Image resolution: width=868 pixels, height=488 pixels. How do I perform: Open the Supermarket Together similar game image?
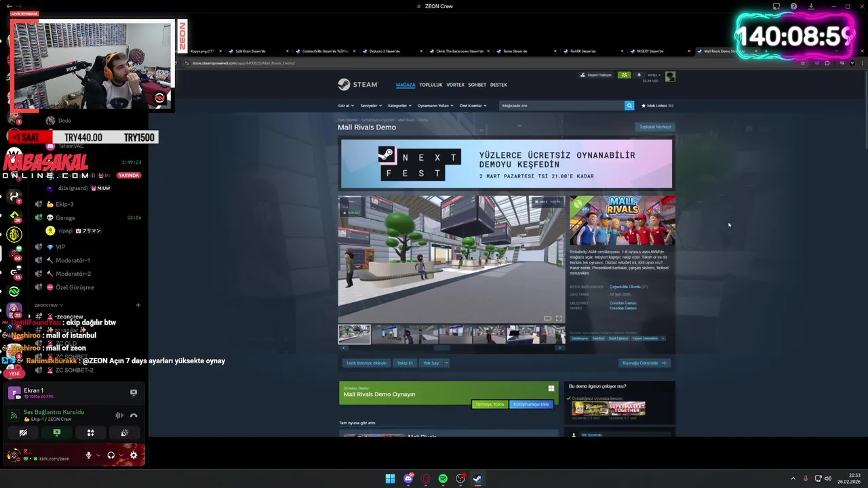click(x=627, y=408)
